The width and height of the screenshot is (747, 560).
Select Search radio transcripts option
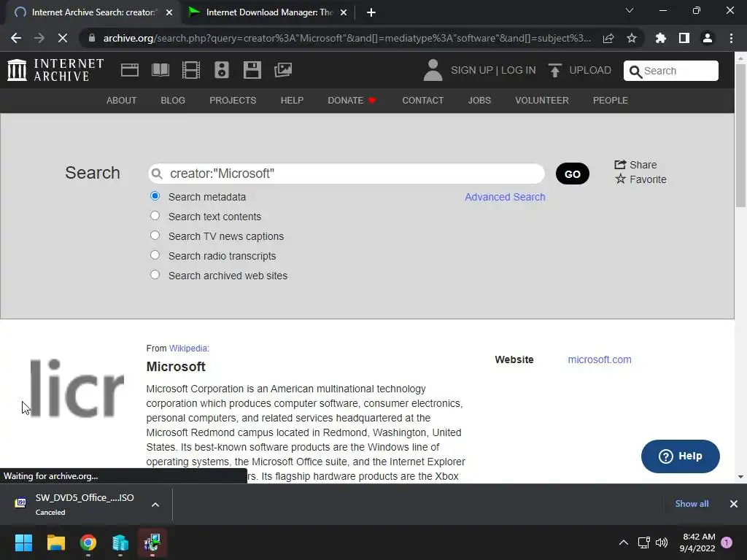coord(155,254)
